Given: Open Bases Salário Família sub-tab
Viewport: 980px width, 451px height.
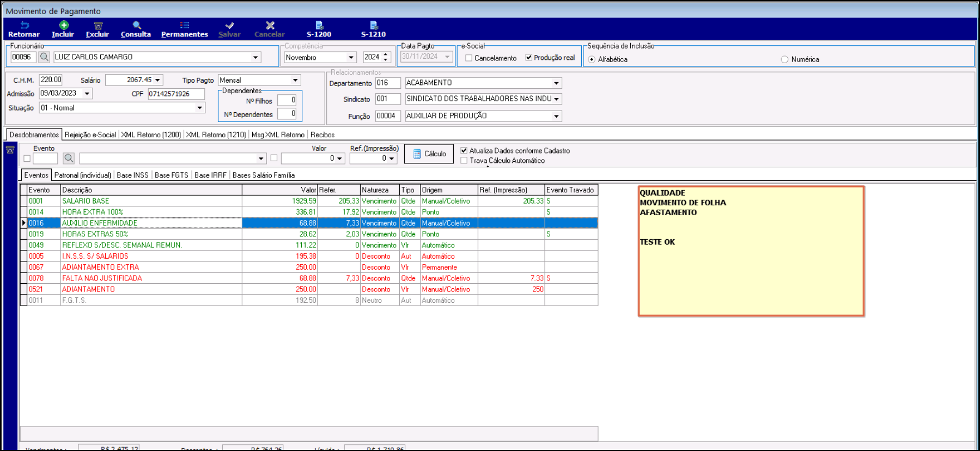Looking at the screenshot, I should [x=264, y=175].
